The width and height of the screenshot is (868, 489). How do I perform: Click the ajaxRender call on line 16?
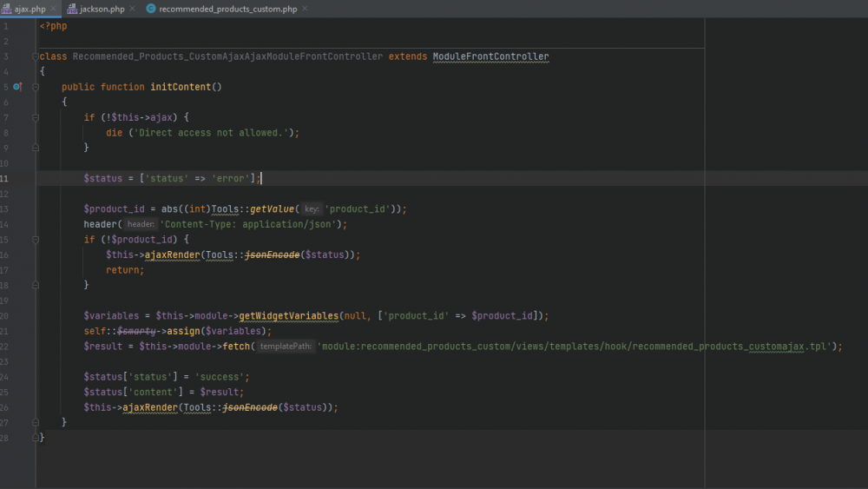click(172, 254)
